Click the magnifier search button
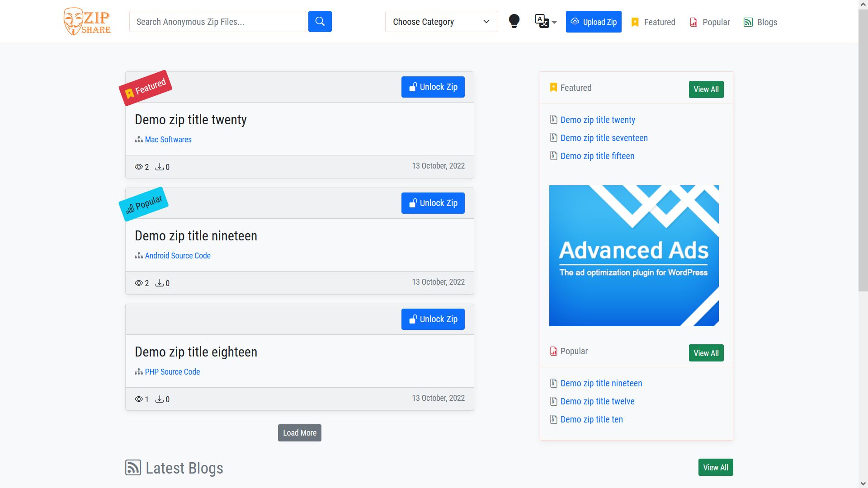The height and width of the screenshot is (488, 868). tap(320, 22)
